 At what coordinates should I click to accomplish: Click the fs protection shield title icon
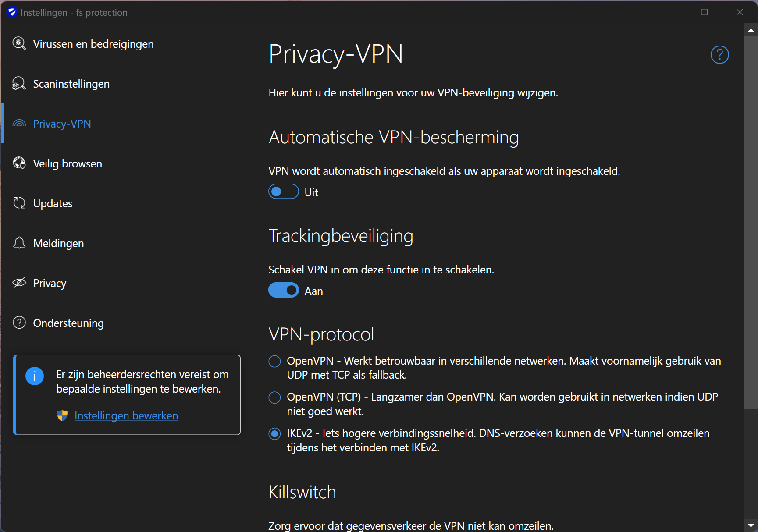pos(12,12)
